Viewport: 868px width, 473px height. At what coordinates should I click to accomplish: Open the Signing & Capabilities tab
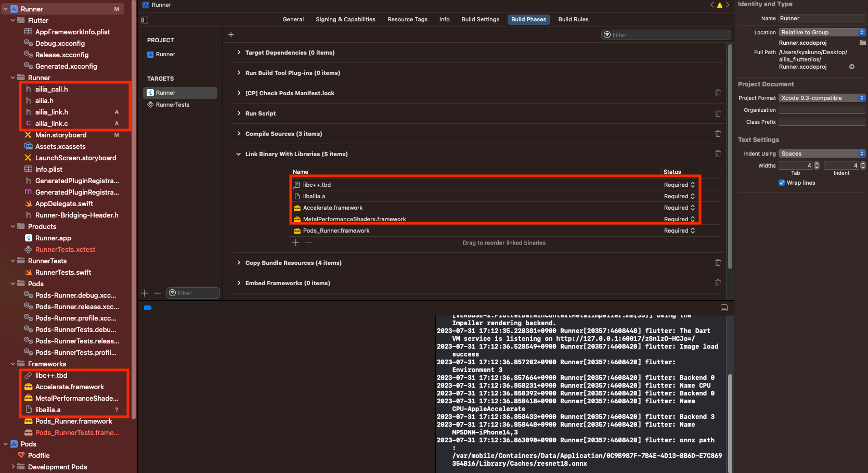(345, 19)
